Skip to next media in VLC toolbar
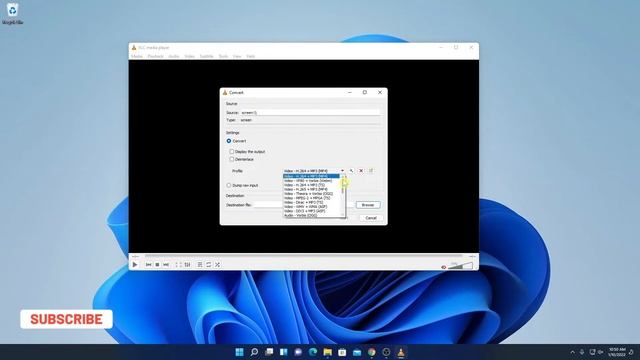The height and width of the screenshot is (360, 640). [x=166, y=265]
